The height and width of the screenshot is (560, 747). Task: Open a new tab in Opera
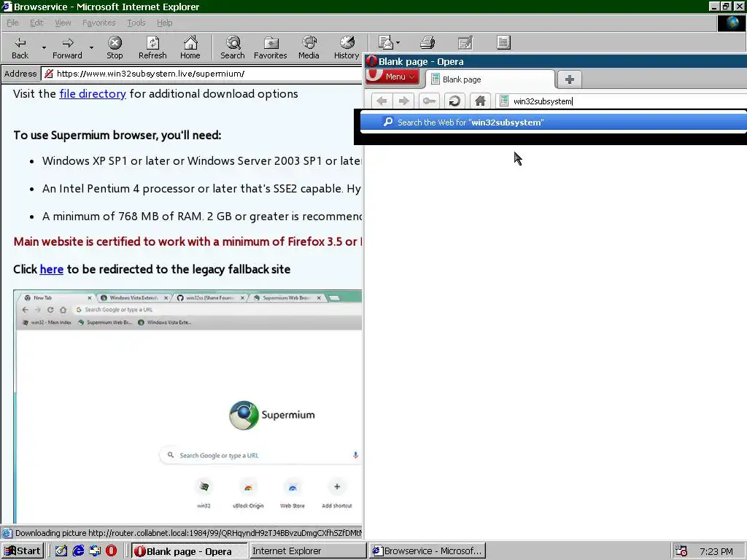coord(569,79)
